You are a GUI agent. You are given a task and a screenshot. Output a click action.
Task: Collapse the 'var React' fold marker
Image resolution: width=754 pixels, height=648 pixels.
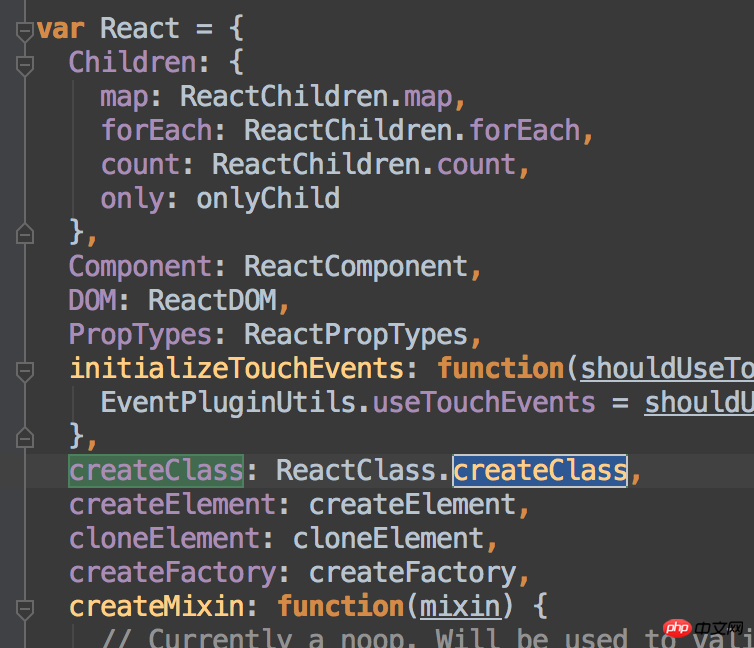tap(25, 31)
